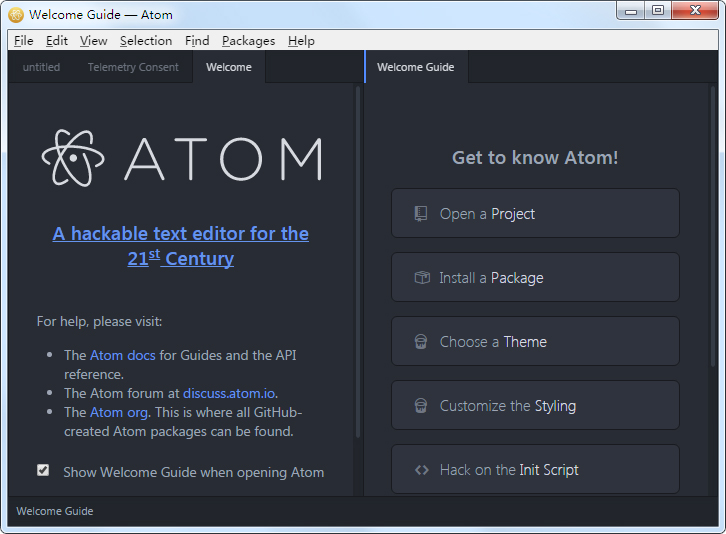
Task: Maximize the Atom window
Action: tap(657, 11)
